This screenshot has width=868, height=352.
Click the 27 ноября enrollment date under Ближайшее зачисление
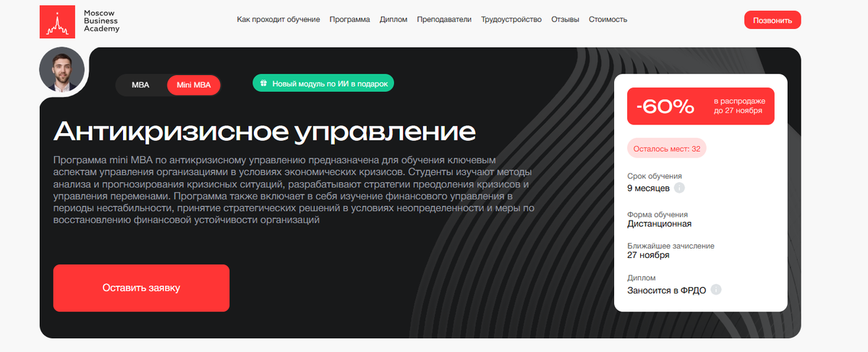coord(648,255)
